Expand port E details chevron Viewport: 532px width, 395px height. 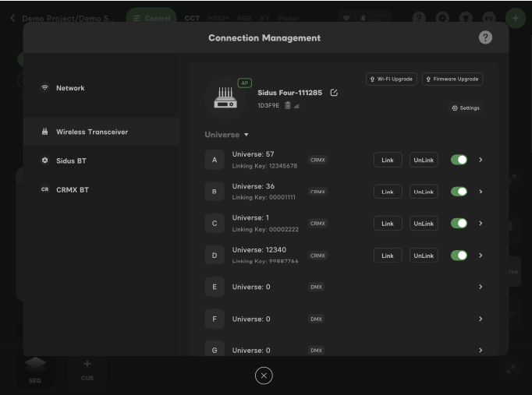(481, 287)
